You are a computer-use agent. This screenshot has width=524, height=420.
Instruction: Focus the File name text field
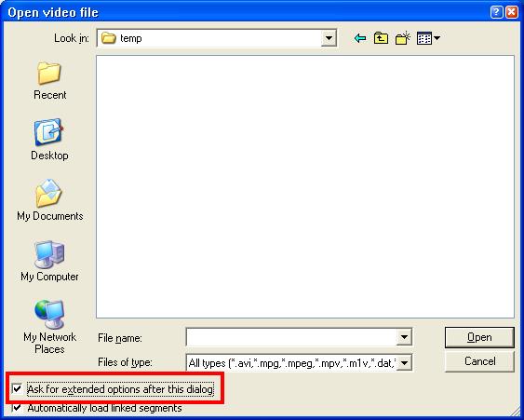tap(291, 337)
